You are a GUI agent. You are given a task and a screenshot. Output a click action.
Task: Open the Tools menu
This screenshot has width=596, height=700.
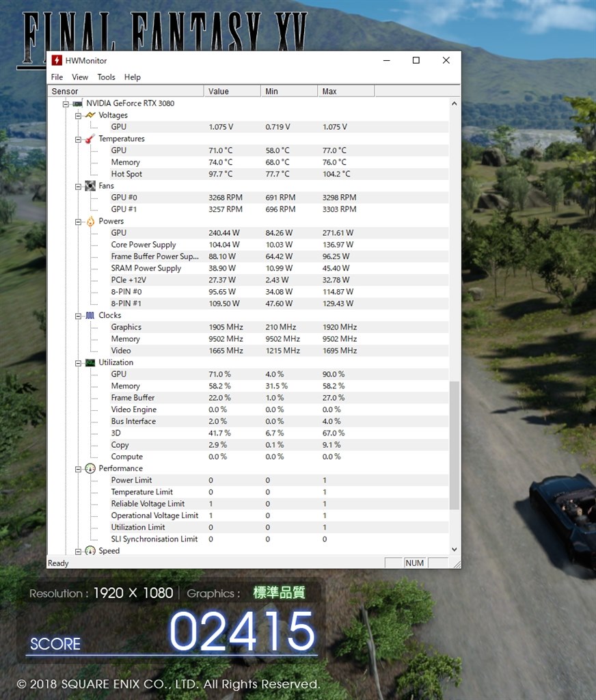(x=106, y=77)
